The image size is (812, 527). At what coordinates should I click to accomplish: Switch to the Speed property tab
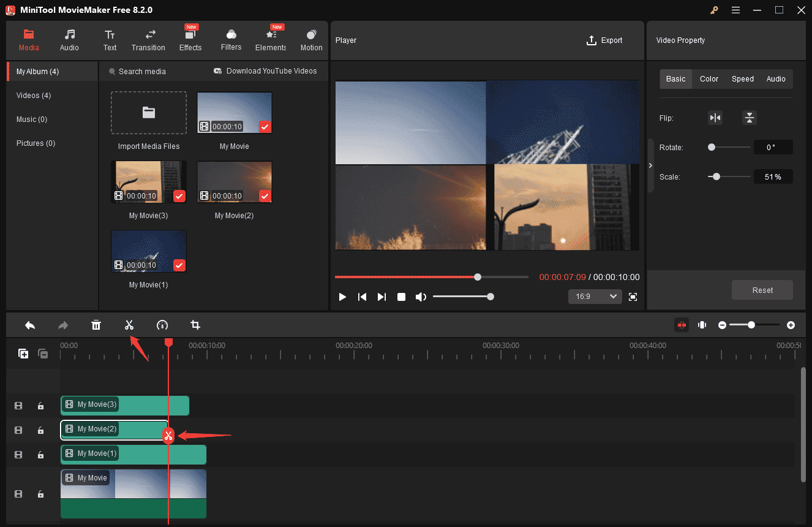tap(743, 79)
